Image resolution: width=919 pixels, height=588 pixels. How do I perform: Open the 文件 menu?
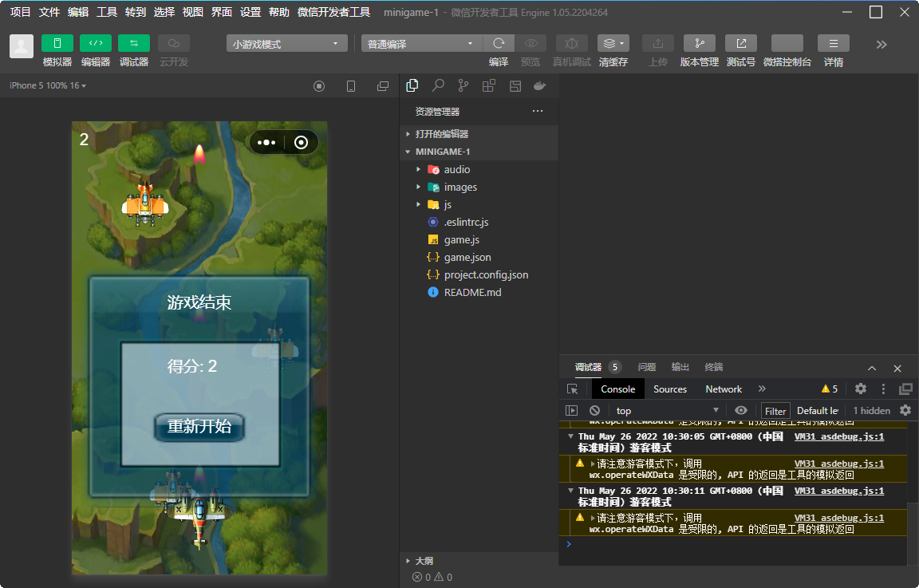(x=49, y=12)
